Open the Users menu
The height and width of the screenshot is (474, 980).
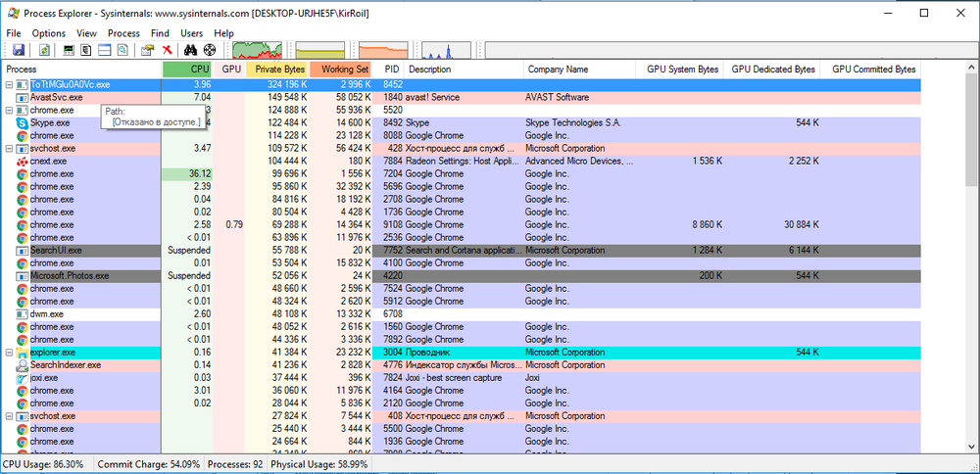pyautogui.click(x=192, y=33)
